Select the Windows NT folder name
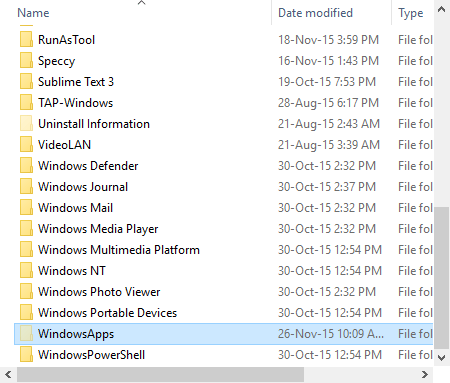Image resolution: width=450 pixels, height=383 pixels. (x=72, y=271)
